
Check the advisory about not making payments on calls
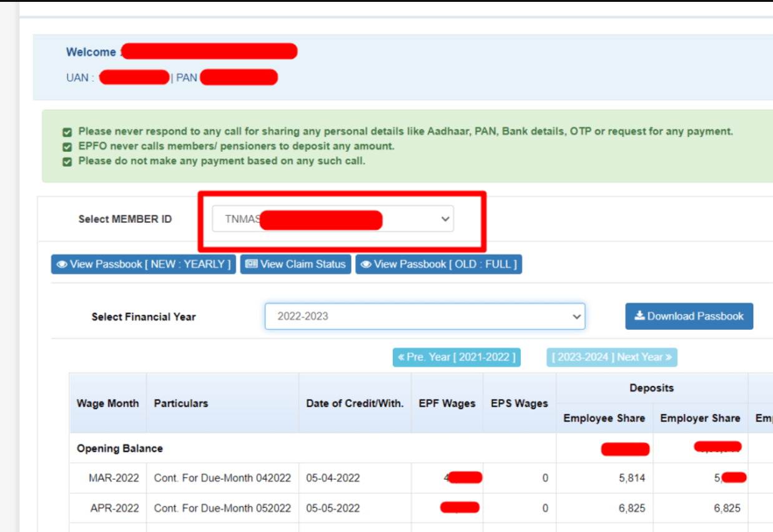67,160
